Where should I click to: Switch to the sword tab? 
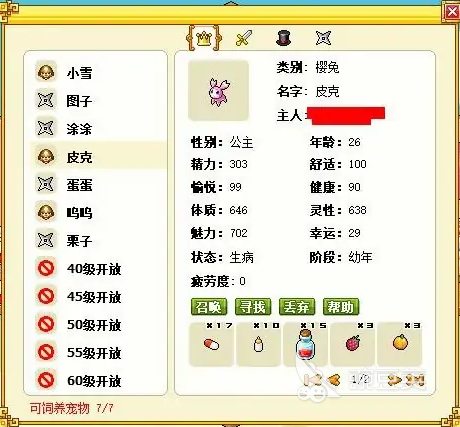[244, 38]
